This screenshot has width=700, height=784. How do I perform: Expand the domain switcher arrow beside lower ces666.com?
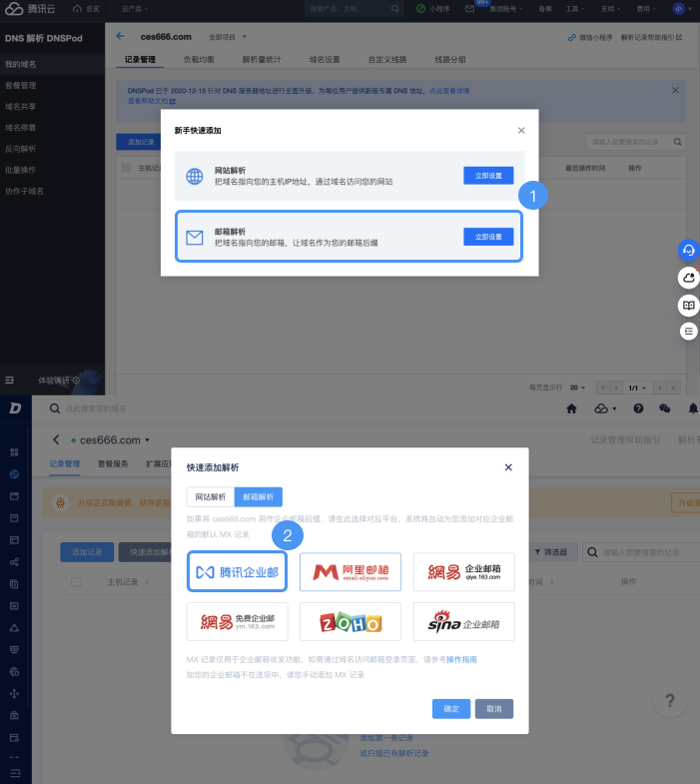tap(148, 440)
